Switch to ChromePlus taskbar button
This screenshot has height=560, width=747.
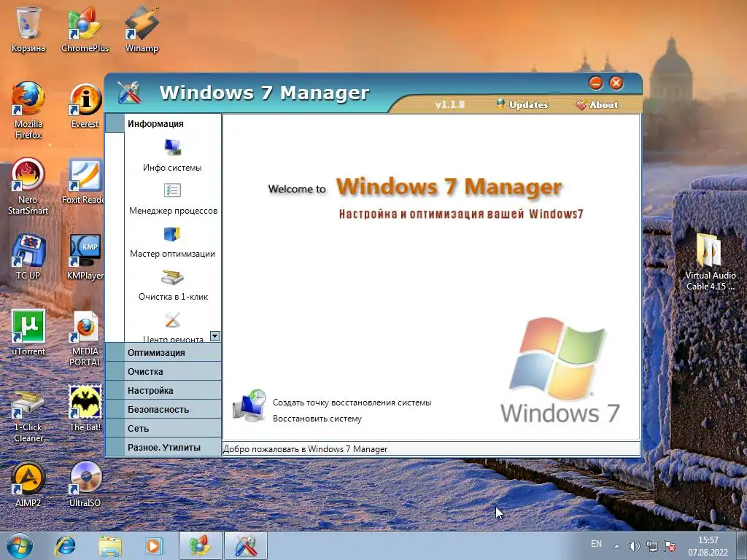coord(200,545)
